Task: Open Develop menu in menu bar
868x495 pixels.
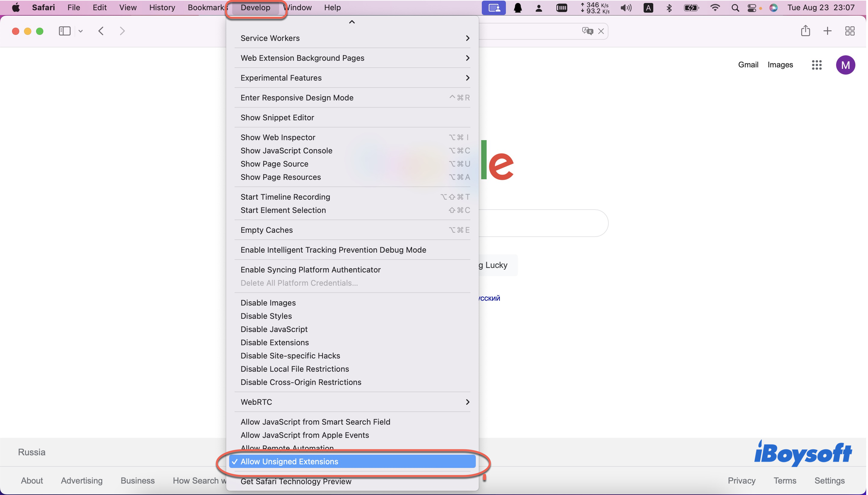Action: tap(256, 7)
